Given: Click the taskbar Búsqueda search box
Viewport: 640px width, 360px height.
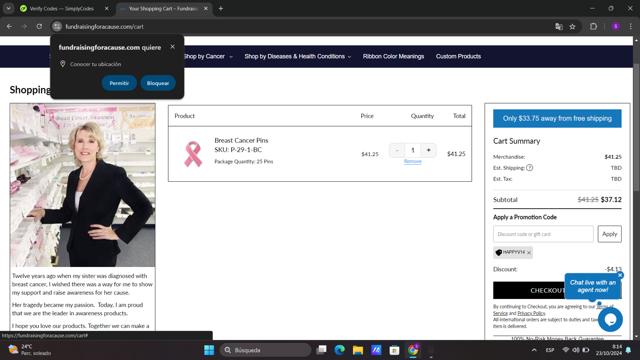Looking at the screenshot, I should tap(265, 350).
